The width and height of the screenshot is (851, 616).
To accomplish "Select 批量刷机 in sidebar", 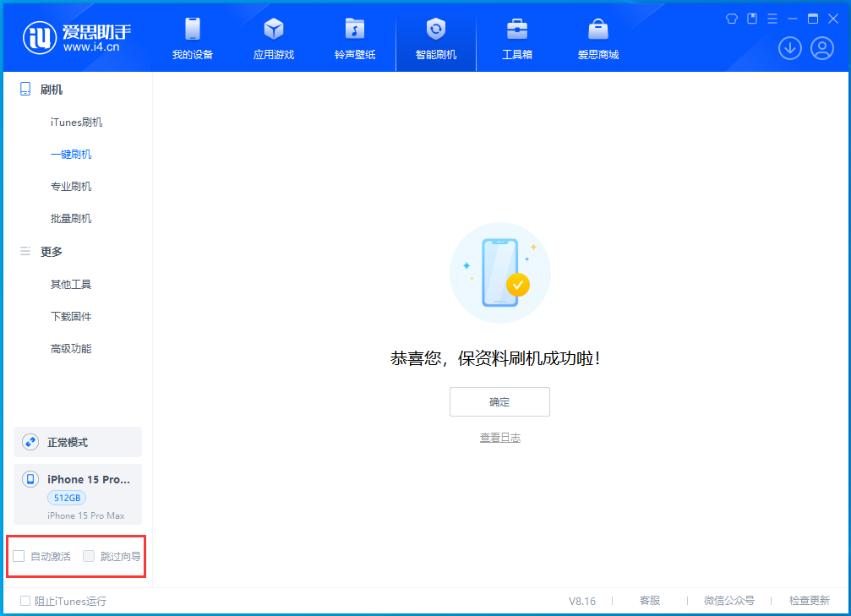I will [x=71, y=218].
